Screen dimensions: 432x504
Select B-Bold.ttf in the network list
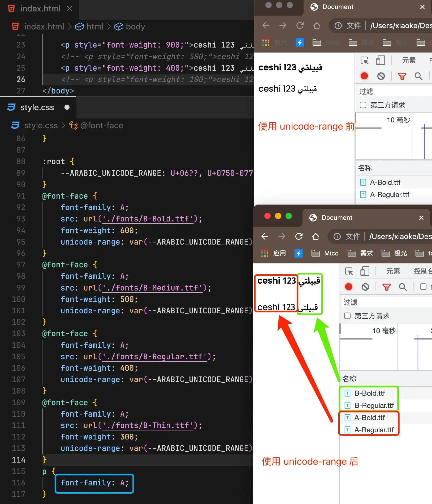click(x=369, y=393)
